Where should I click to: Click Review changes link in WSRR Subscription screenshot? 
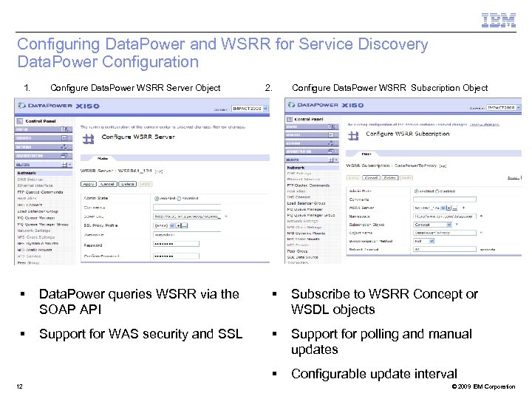(x=484, y=125)
